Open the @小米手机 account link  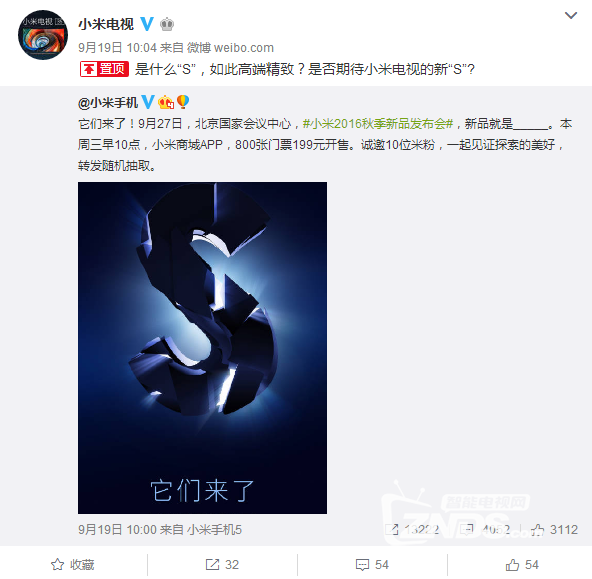(108, 102)
